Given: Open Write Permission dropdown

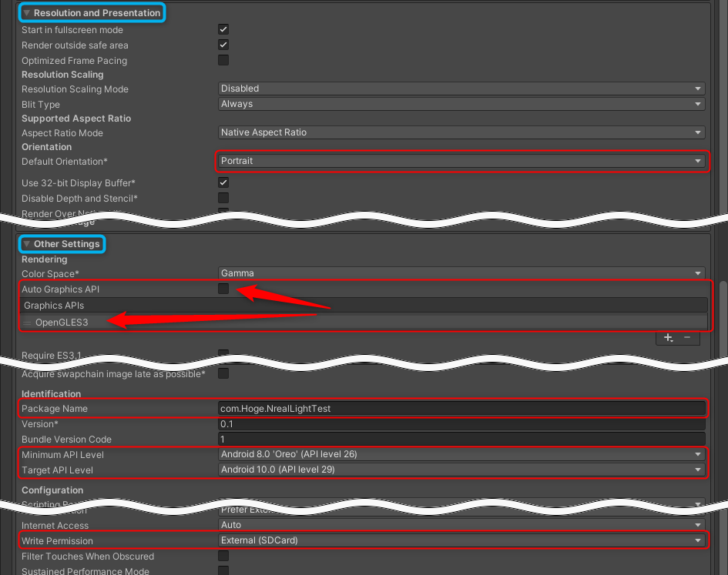Looking at the screenshot, I should click(461, 540).
